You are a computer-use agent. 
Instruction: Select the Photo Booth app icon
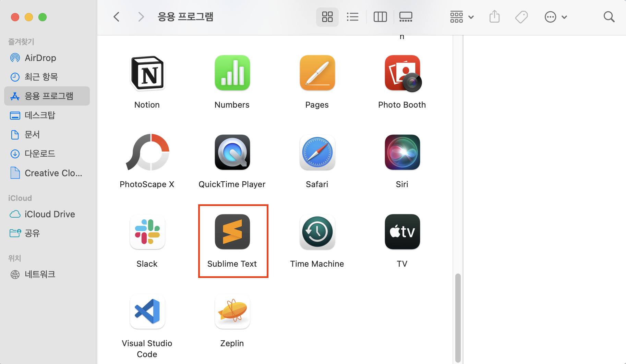[402, 73]
